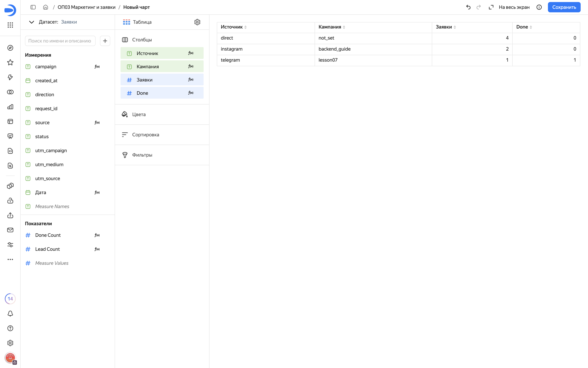Click the created_at dimension field
This screenshot has width=588, height=368.
(x=46, y=81)
